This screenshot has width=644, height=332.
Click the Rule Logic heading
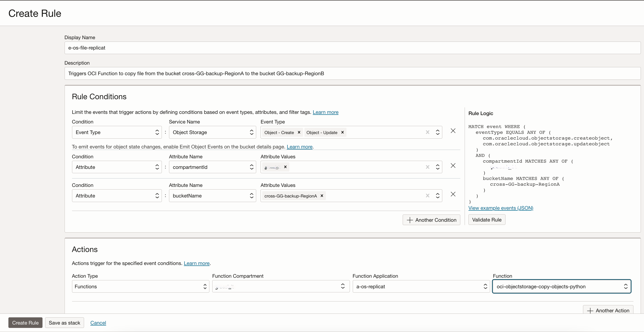(480, 113)
